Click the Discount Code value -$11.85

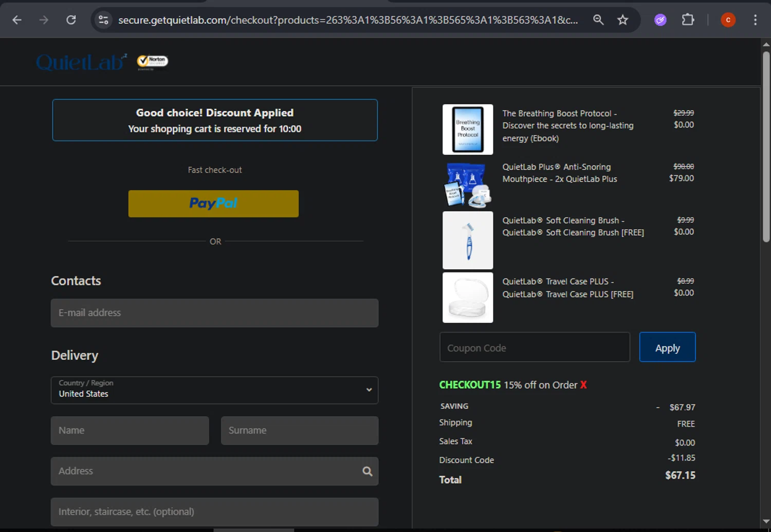tap(682, 458)
